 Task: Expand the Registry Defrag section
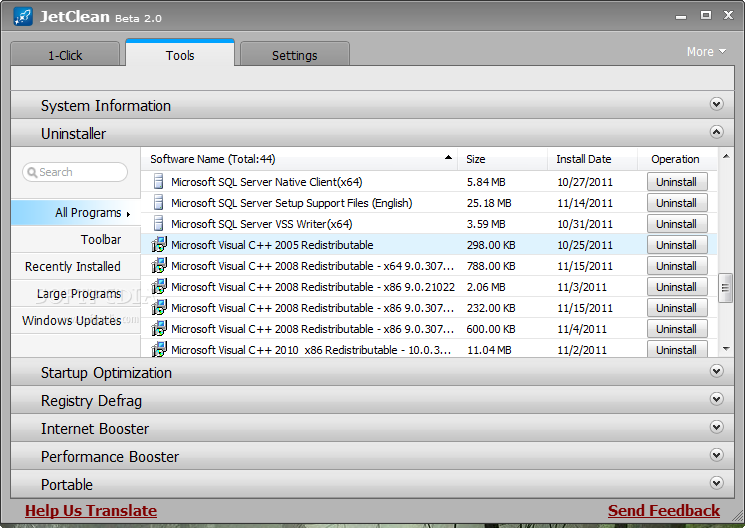(x=716, y=399)
